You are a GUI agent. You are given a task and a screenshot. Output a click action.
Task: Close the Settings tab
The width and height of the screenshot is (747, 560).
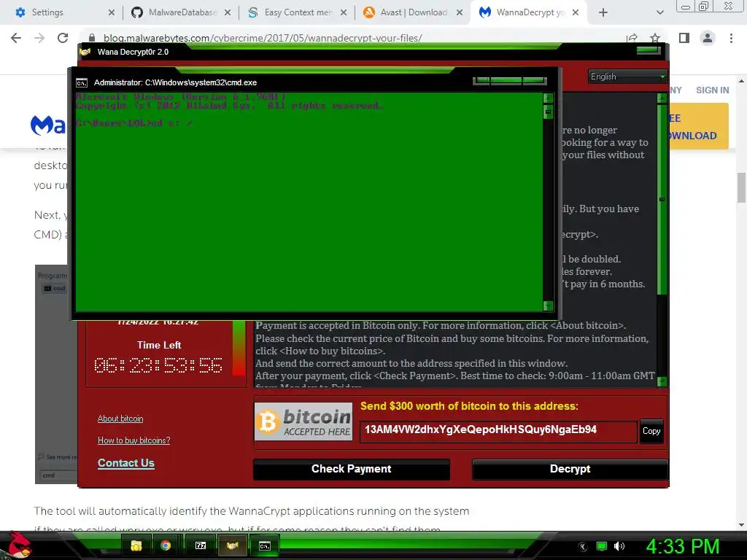112,12
